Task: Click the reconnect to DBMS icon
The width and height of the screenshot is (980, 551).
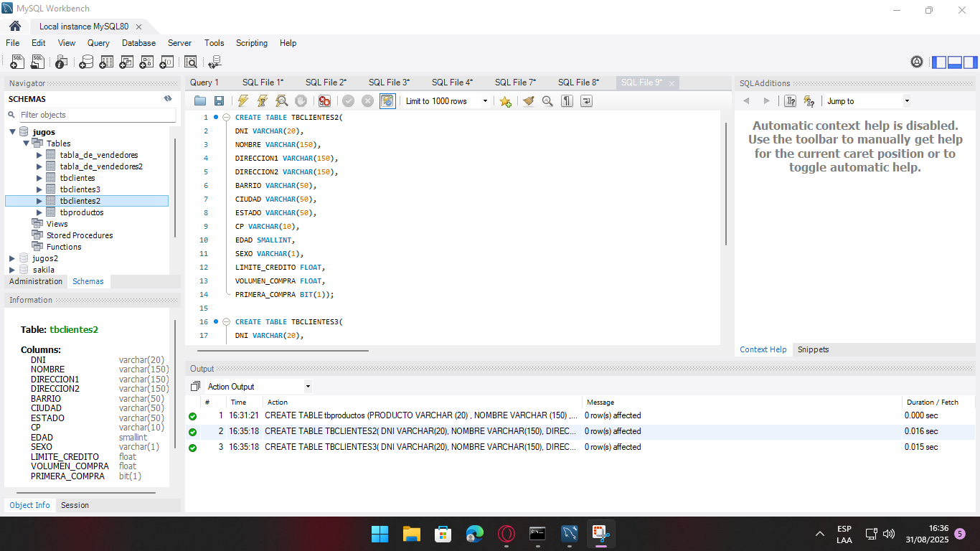Action: pos(215,62)
